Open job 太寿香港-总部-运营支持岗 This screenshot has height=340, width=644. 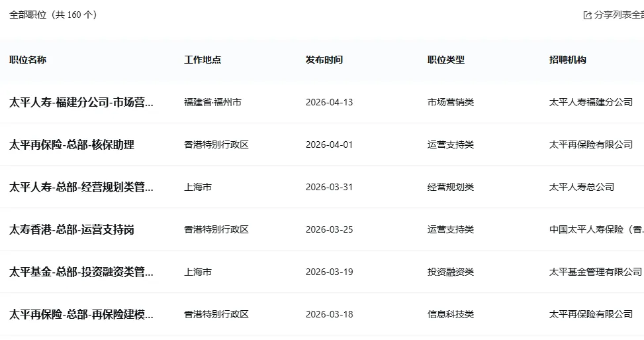[72, 229]
